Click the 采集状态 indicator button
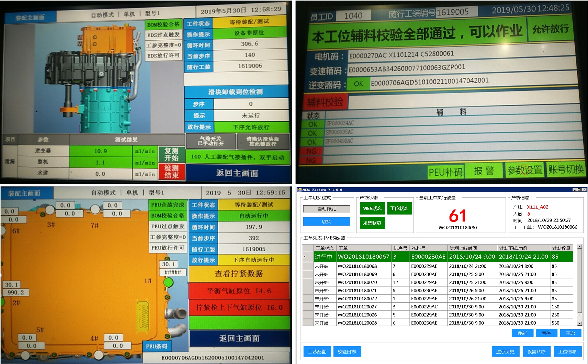Viewport: 588px width, 364px height. tap(372, 223)
